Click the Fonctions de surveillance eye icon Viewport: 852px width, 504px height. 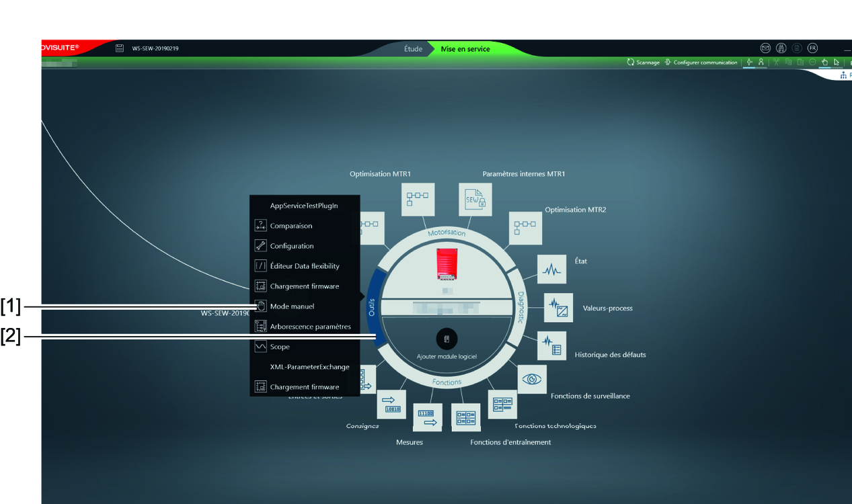click(x=532, y=379)
